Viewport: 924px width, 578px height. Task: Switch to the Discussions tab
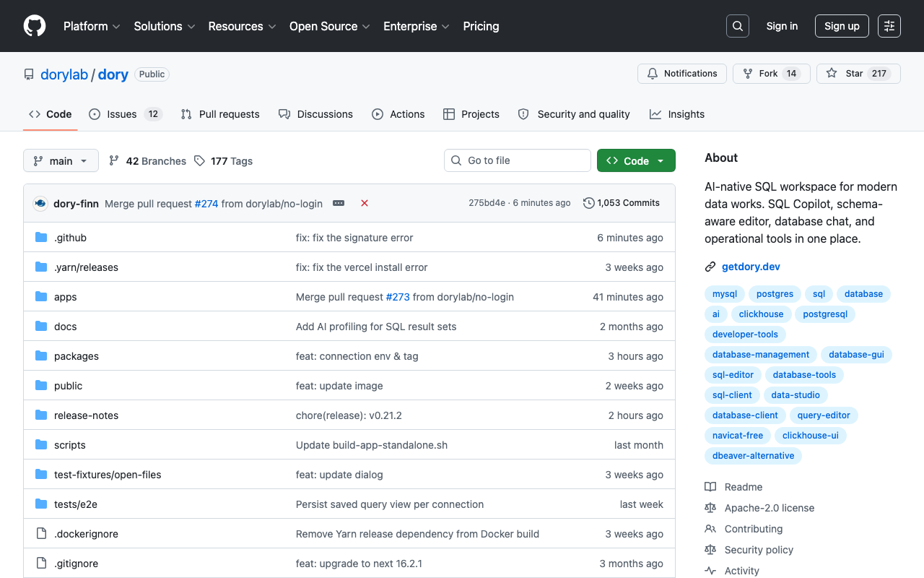coord(315,114)
